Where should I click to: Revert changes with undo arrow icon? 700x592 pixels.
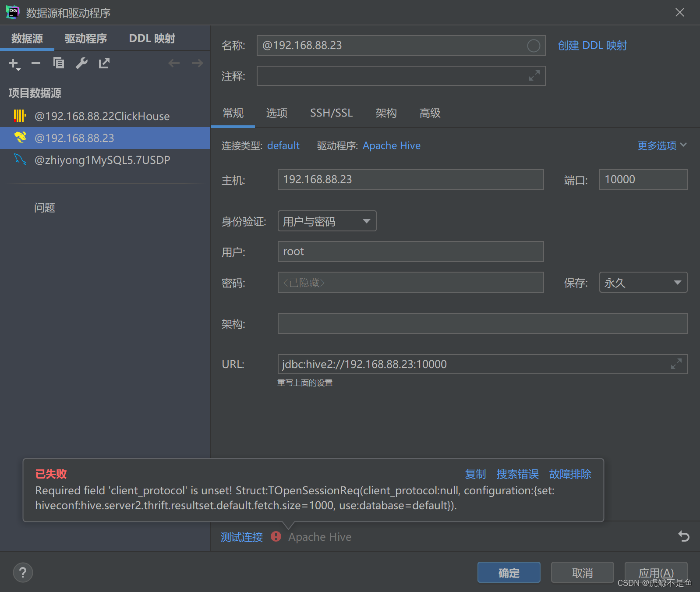[684, 536]
